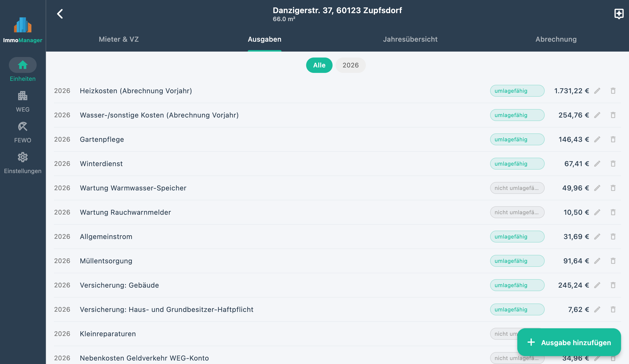Click the 66.0 m² area label
This screenshot has height=364, width=629.
click(284, 19)
